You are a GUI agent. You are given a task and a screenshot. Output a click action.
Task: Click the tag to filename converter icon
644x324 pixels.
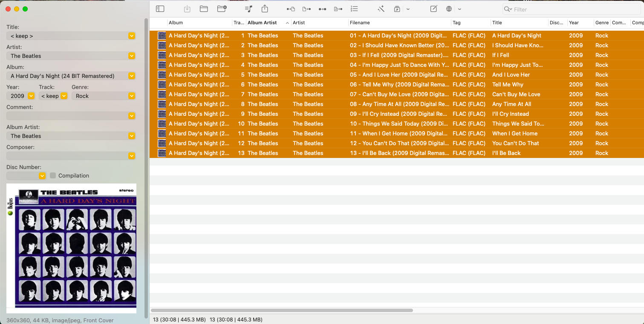(x=291, y=9)
